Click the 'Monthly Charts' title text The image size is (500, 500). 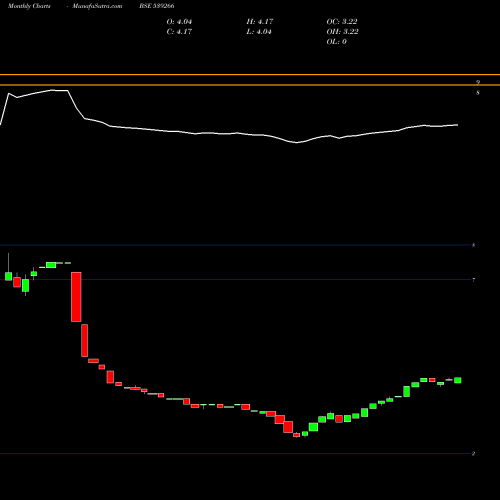[x=29, y=6]
